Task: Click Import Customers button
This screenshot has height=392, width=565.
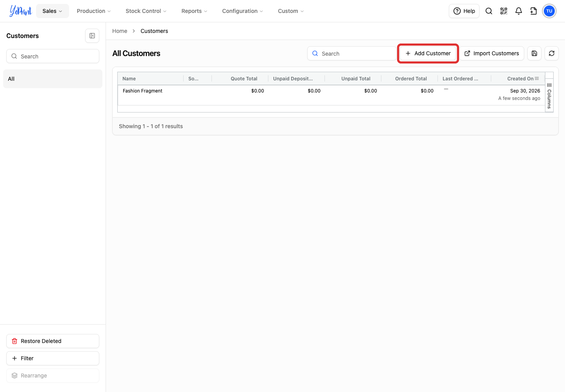Action: [492, 53]
